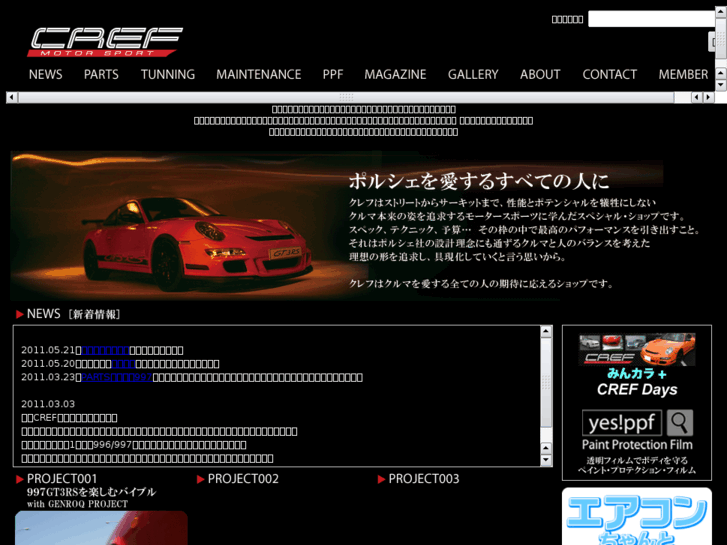Click the PROJECT001 car thumbnail image
The height and width of the screenshot is (545, 727).
tap(101, 528)
